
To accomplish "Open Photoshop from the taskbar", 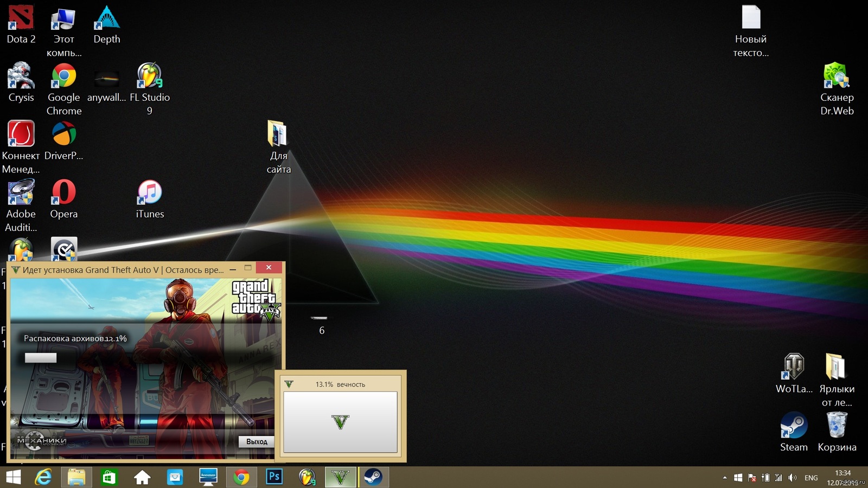I will click(x=274, y=477).
